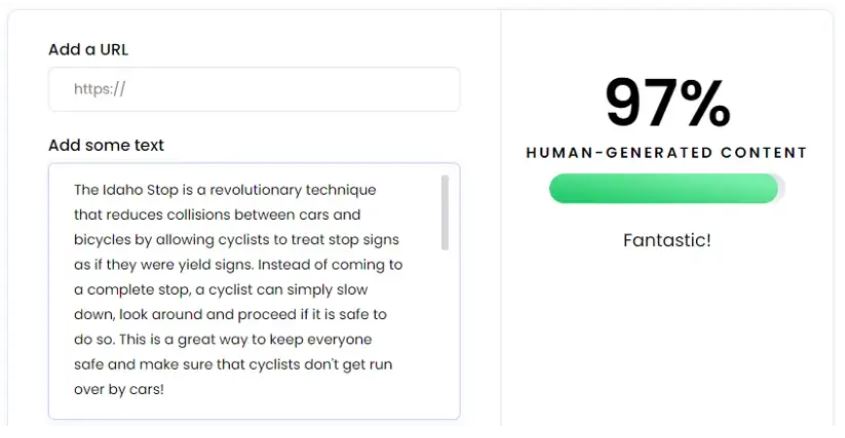Click the Add some text label
The width and height of the screenshot is (845, 438).
tap(106, 145)
